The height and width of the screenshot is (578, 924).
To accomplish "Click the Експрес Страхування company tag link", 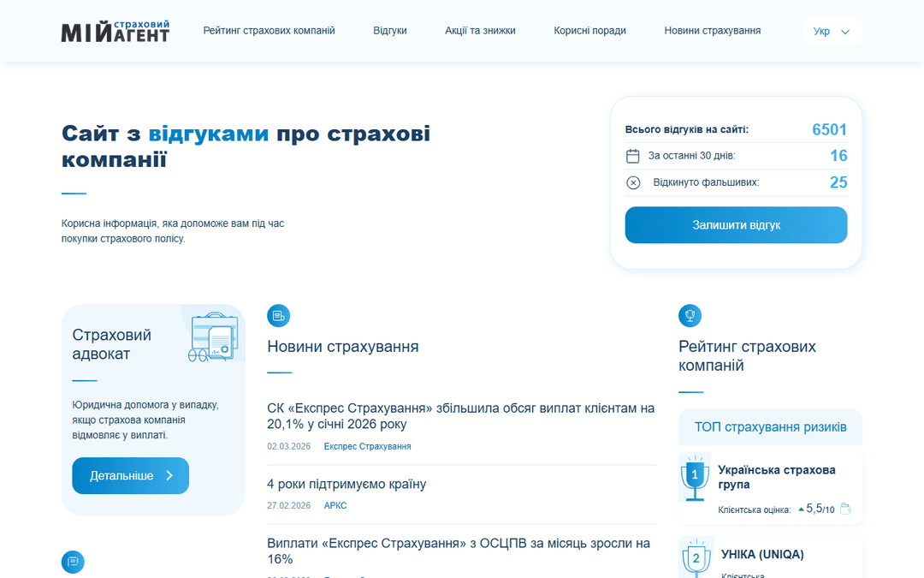I will tap(368, 446).
